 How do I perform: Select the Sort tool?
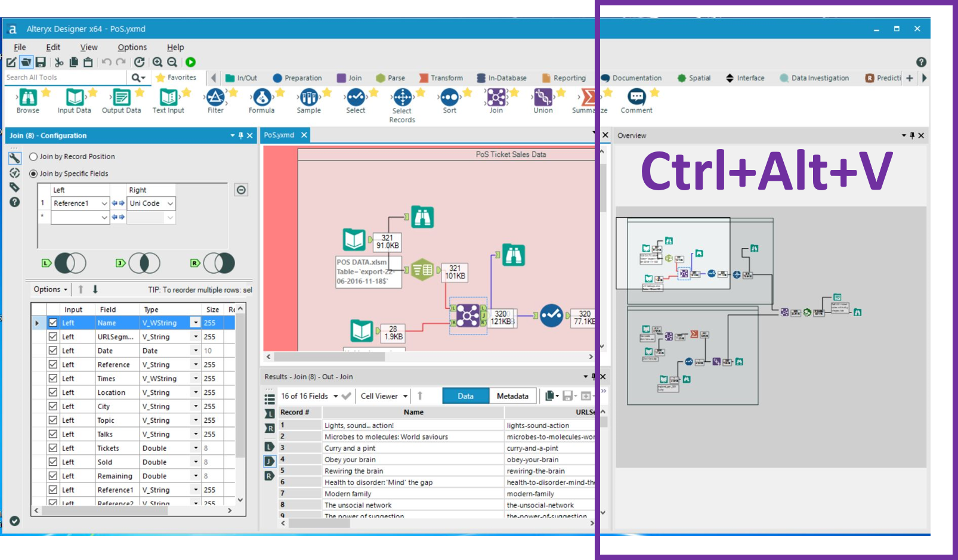(449, 97)
